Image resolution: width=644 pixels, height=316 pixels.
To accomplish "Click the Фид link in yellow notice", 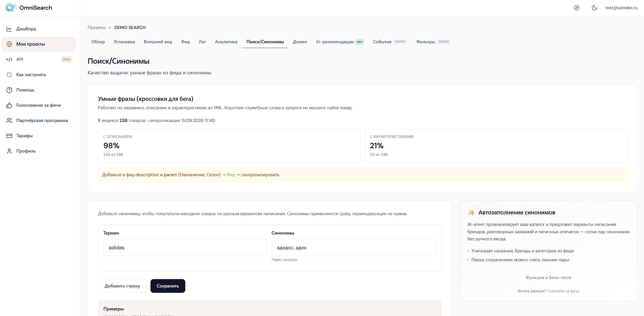I will [x=231, y=175].
